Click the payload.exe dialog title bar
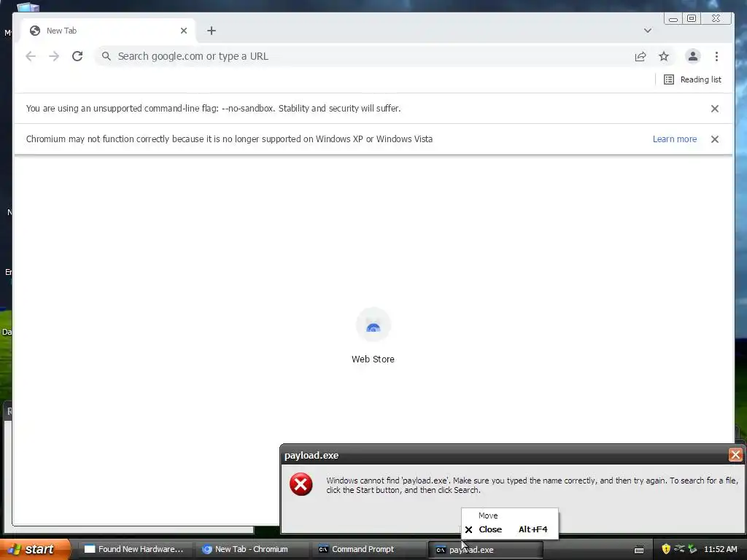The width and height of the screenshot is (747, 560). tap(505, 455)
